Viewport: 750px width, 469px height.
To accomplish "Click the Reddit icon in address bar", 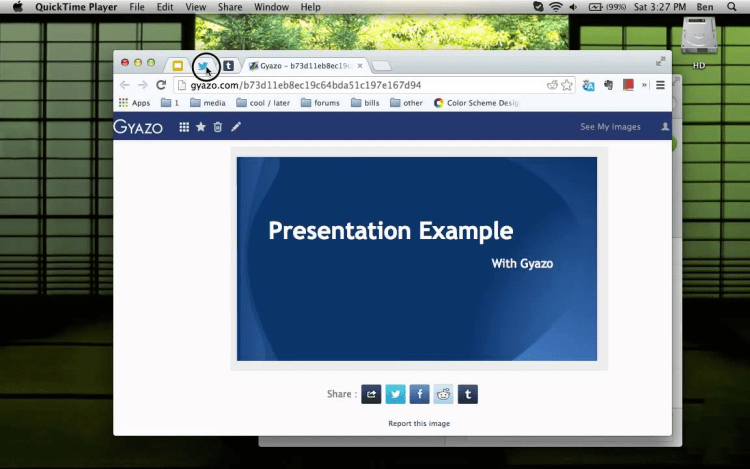I will tap(552, 85).
